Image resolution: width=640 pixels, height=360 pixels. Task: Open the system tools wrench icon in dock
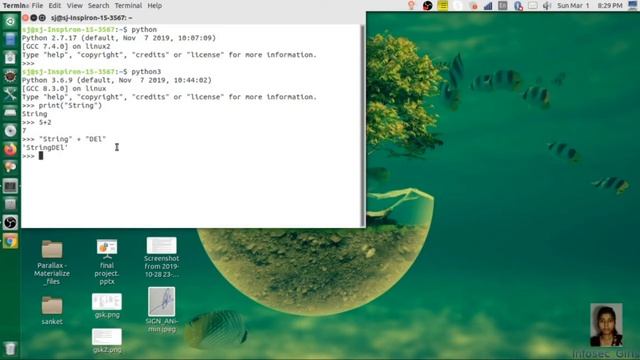pyautogui.click(x=10, y=94)
